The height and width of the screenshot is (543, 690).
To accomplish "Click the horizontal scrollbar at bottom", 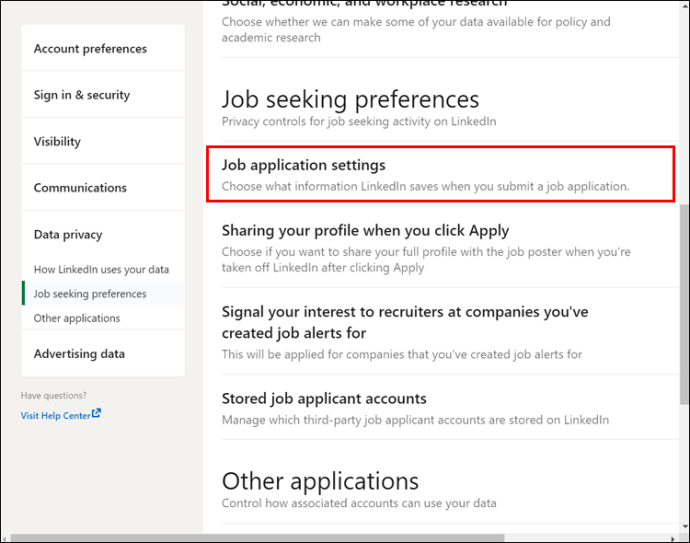I will coord(300,538).
